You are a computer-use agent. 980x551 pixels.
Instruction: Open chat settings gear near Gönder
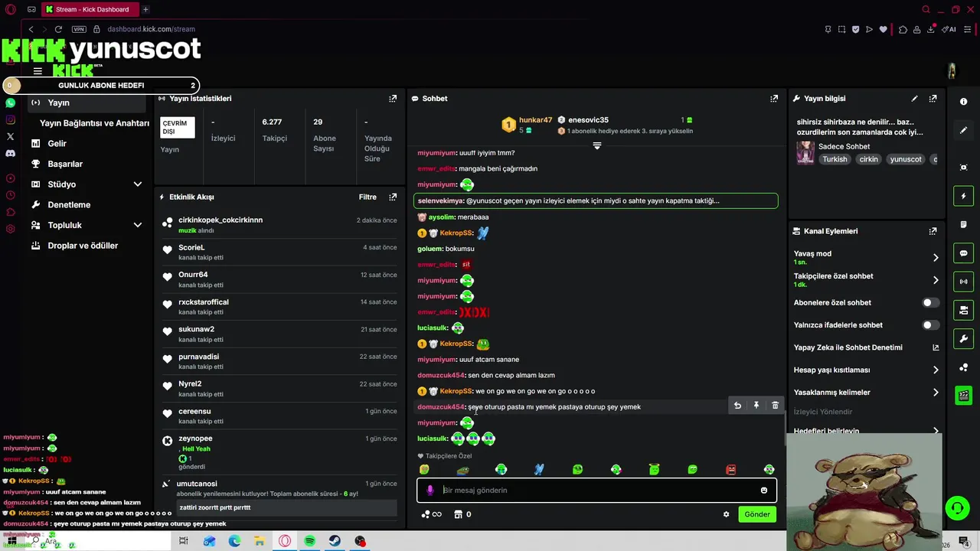[x=726, y=514]
